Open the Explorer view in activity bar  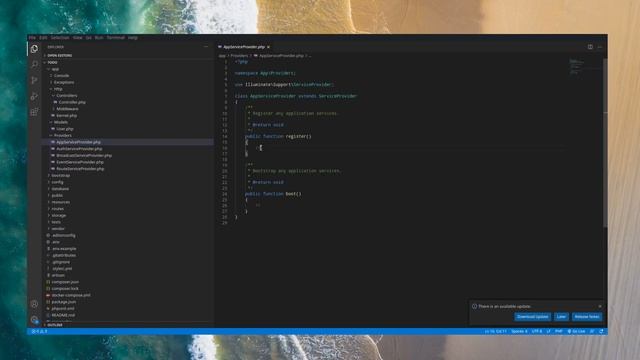click(x=34, y=49)
